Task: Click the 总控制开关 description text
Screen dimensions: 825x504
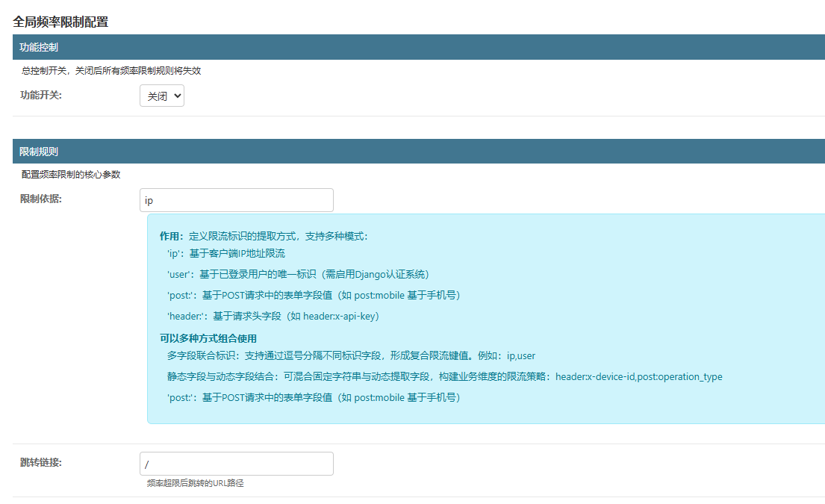Action: pos(110,71)
